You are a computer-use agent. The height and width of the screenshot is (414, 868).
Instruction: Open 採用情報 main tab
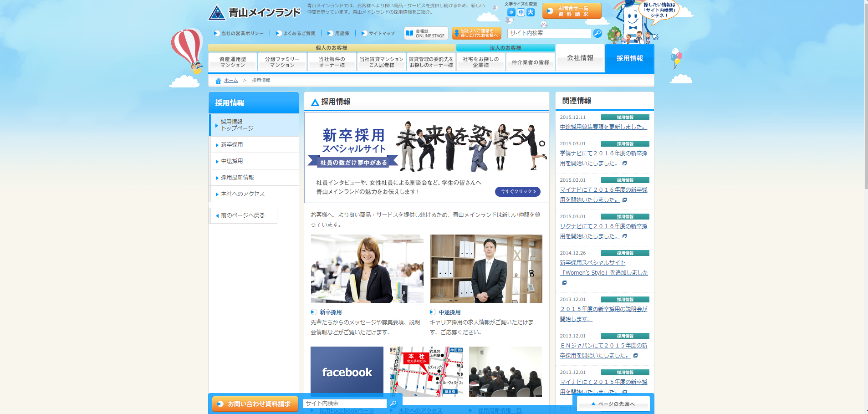coord(630,58)
